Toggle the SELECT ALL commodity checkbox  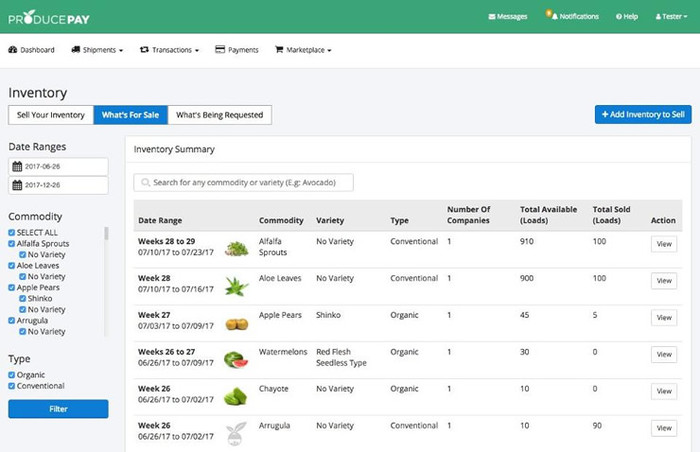(x=12, y=232)
